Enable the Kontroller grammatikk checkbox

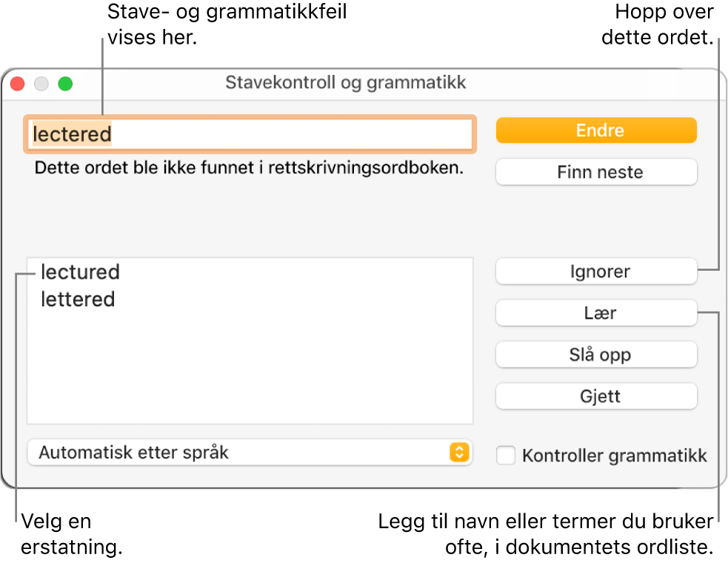point(506,456)
